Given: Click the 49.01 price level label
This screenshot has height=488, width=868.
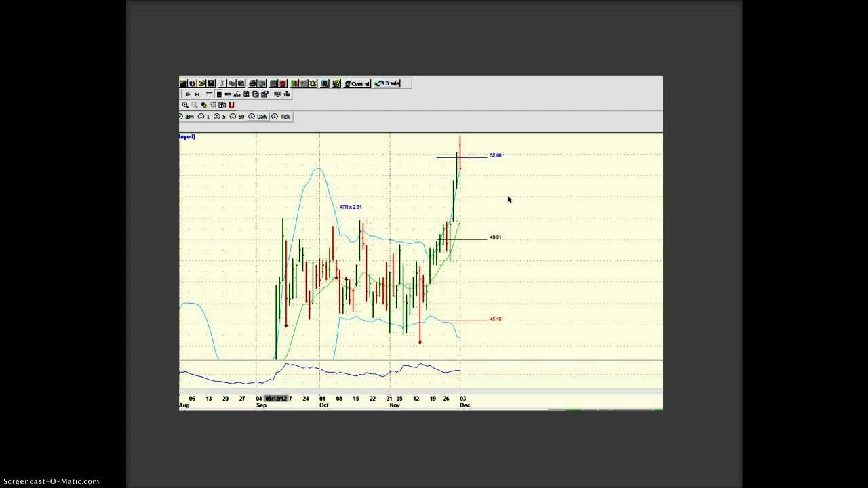Looking at the screenshot, I should [496, 237].
